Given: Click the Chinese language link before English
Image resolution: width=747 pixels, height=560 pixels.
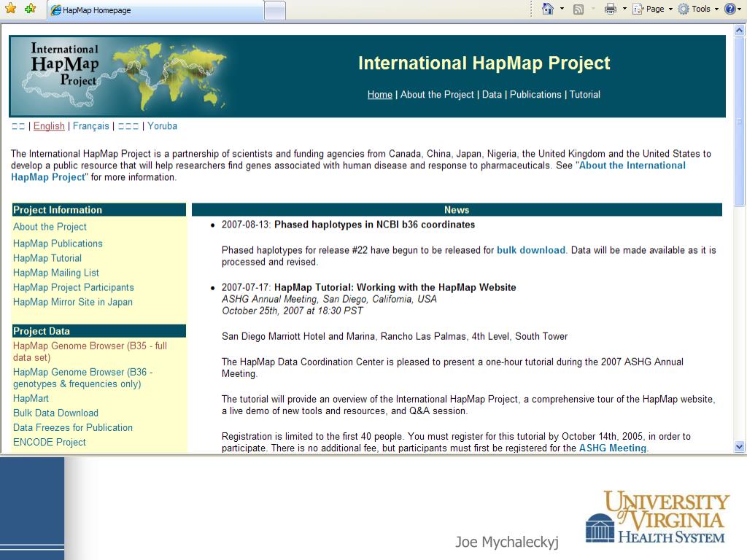Looking at the screenshot, I should coord(18,126).
